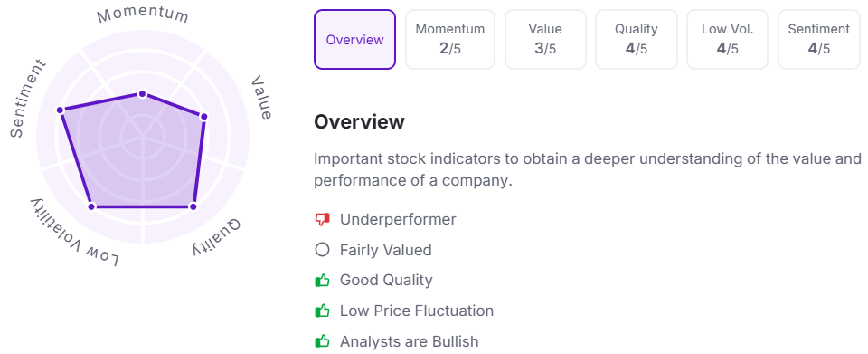Click the Analysts are Bullish thumbs-up icon
This screenshot has width=868, height=354.
tap(322, 341)
